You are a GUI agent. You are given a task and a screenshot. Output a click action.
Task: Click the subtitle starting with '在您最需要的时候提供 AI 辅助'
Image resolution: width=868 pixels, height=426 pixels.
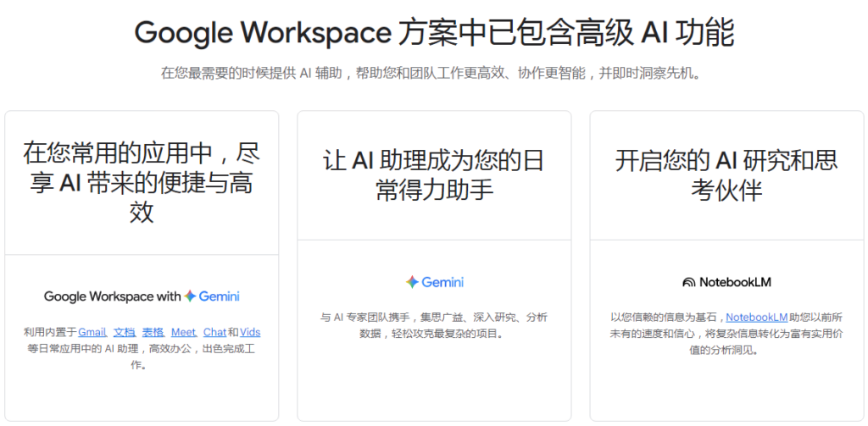pyautogui.click(x=434, y=74)
